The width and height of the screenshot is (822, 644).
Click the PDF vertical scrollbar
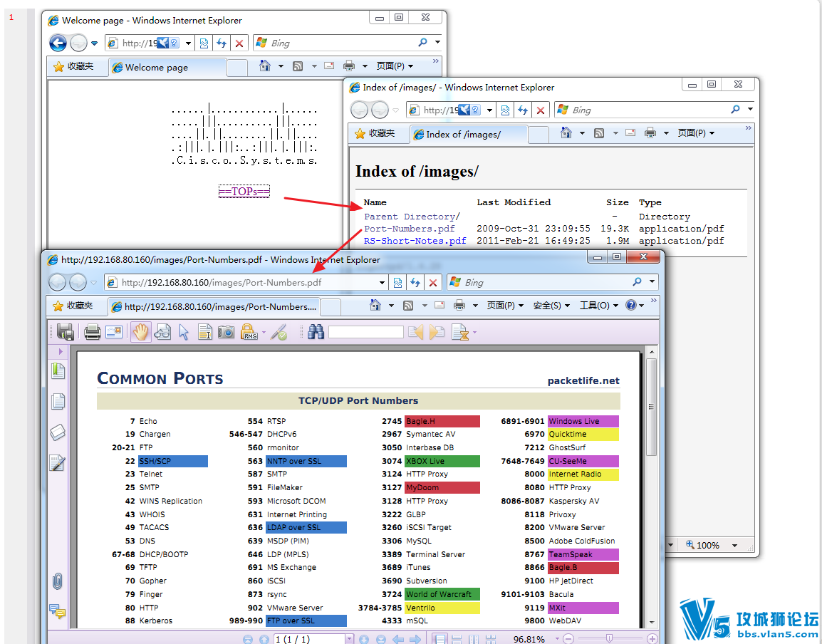pos(652,407)
